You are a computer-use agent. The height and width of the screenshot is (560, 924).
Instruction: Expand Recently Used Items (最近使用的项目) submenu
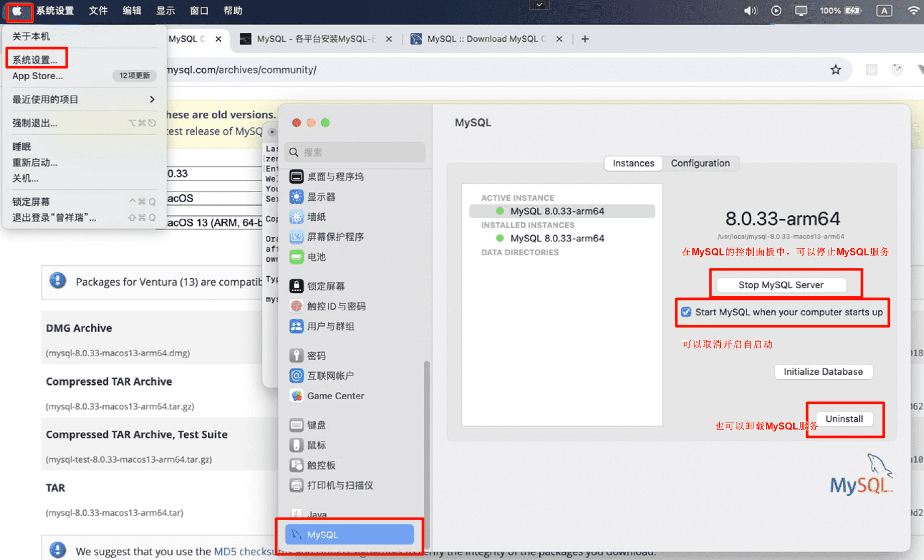click(84, 99)
